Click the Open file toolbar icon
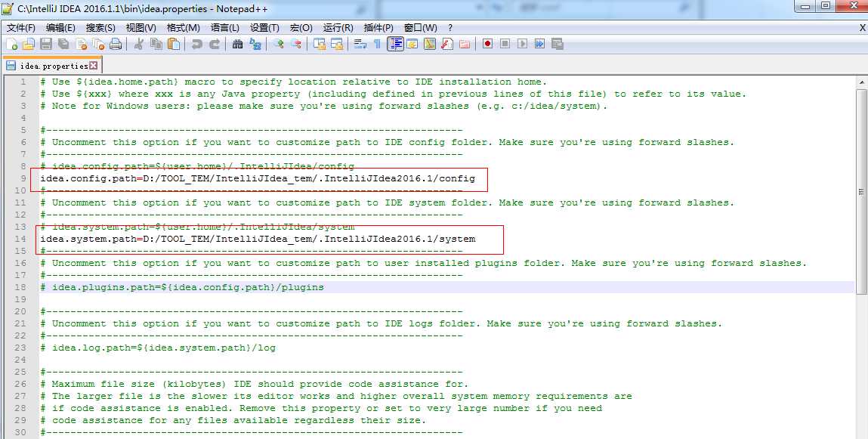The height and width of the screenshot is (439, 868). pos(28,45)
